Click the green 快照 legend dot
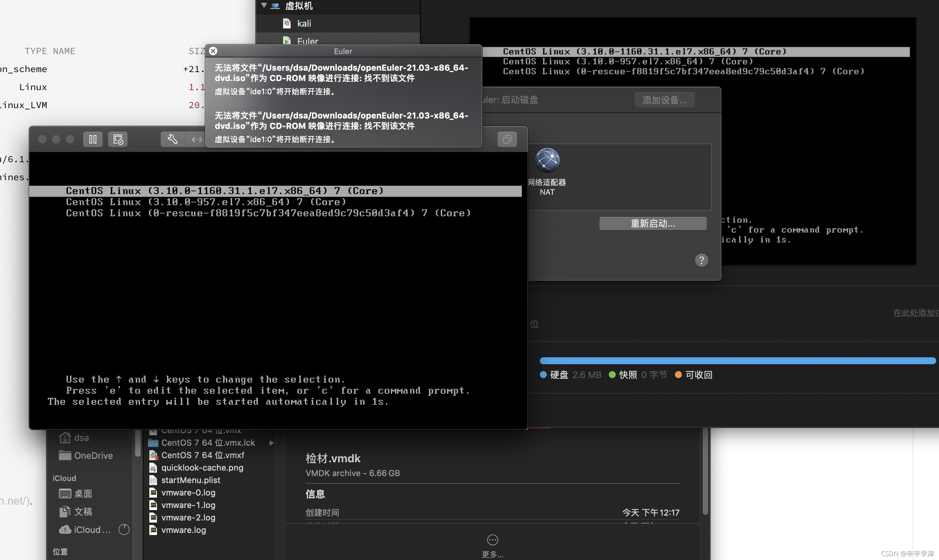The width and height of the screenshot is (939, 560). tap(612, 375)
